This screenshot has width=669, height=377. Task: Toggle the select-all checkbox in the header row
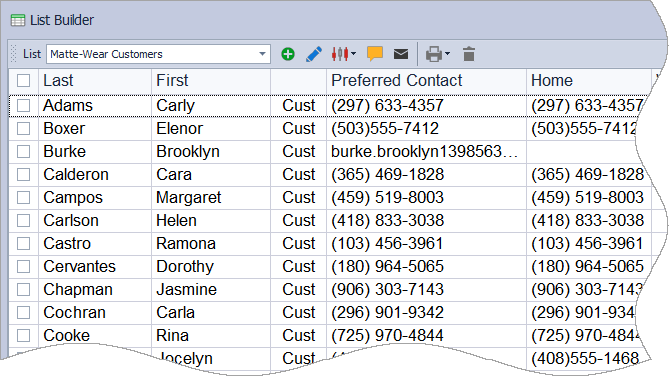[23, 81]
